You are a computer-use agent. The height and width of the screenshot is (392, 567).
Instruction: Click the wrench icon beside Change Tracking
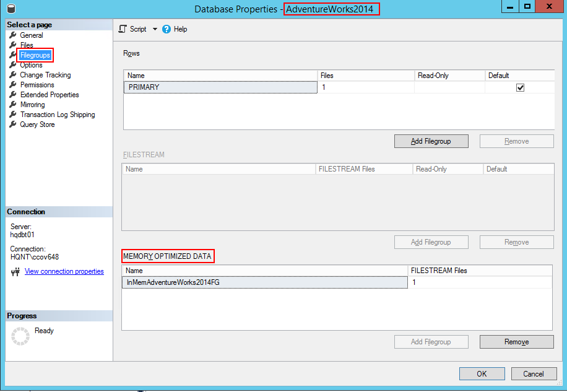[x=12, y=75]
